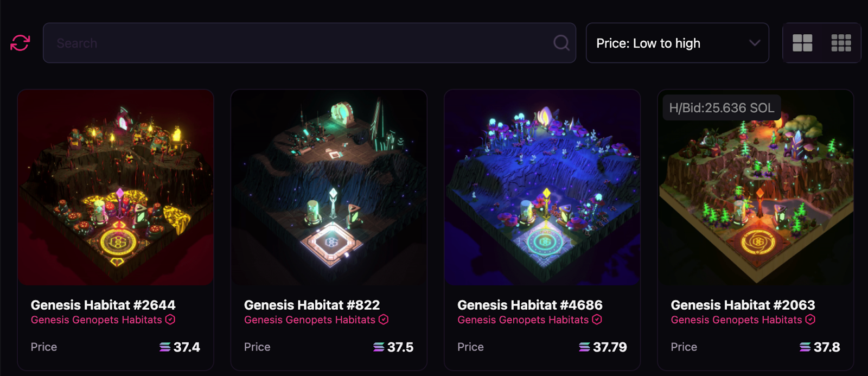Click verified badge on Genesis Habitat #822
The width and height of the screenshot is (868, 376).
384,320
